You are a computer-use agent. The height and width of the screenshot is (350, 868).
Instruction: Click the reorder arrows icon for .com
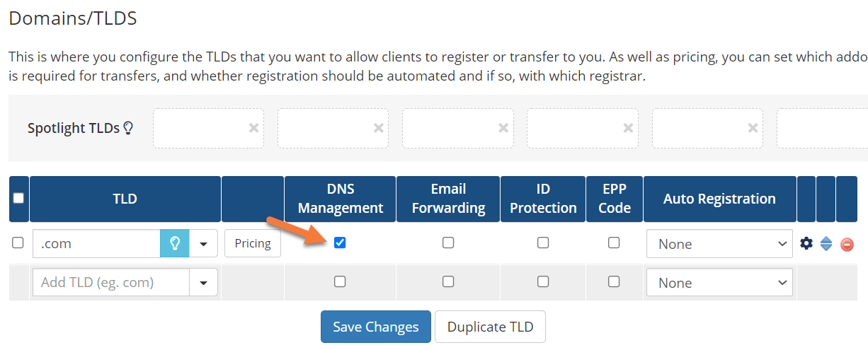click(x=826, y=244)
